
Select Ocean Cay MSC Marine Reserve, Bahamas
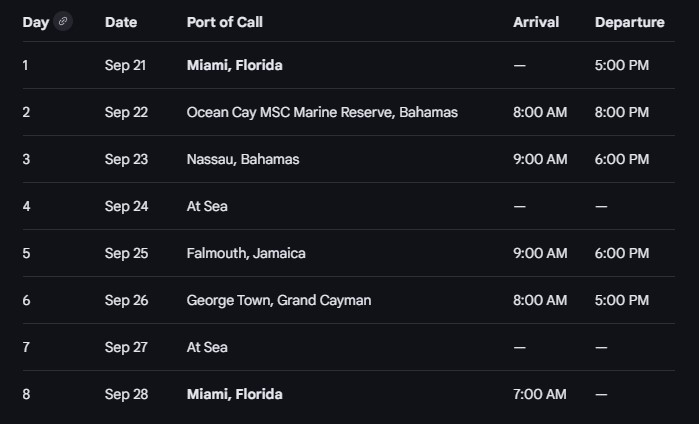322,112
